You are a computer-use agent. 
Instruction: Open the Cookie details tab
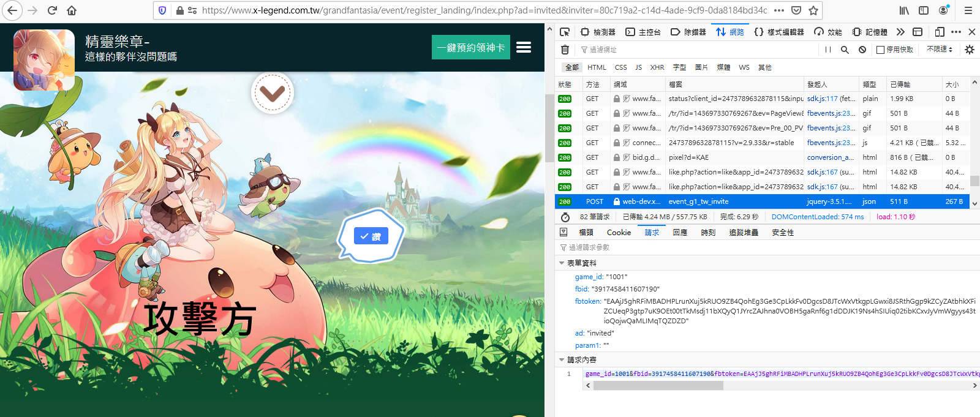619,233
